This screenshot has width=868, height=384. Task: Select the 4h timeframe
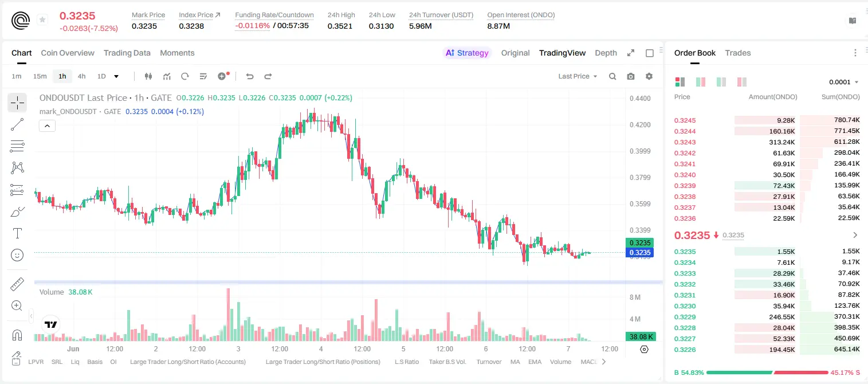pyautogui.click(x=81, y=76)
